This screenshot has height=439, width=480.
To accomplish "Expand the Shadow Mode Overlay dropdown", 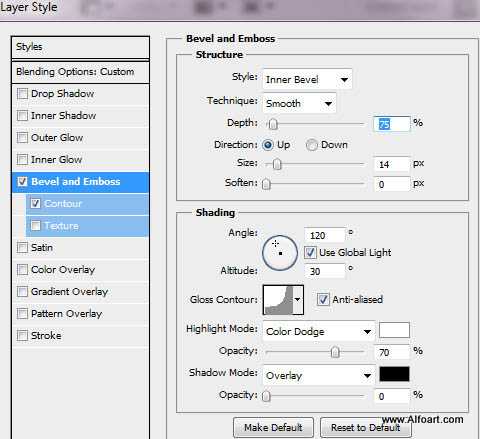I will tap(319, 376).
